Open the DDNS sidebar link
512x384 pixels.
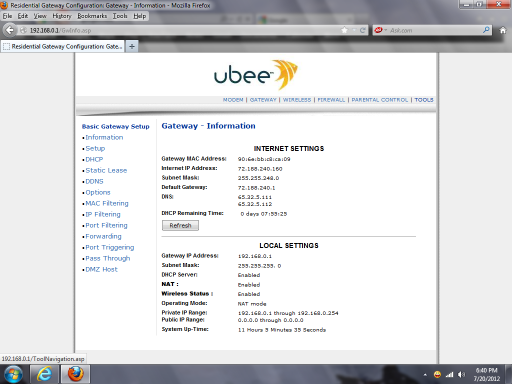tap(94, 181)
